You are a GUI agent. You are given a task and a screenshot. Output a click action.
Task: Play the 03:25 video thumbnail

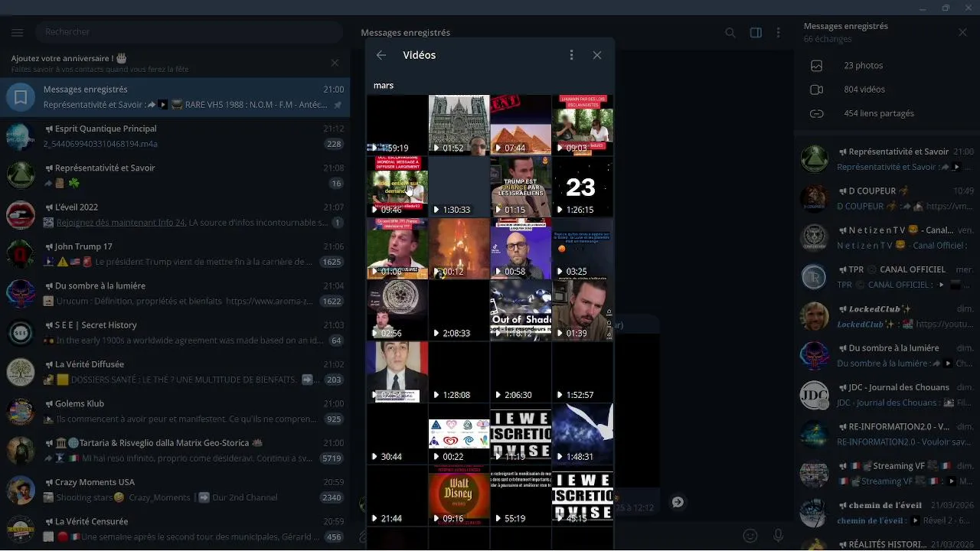[583, 249]
